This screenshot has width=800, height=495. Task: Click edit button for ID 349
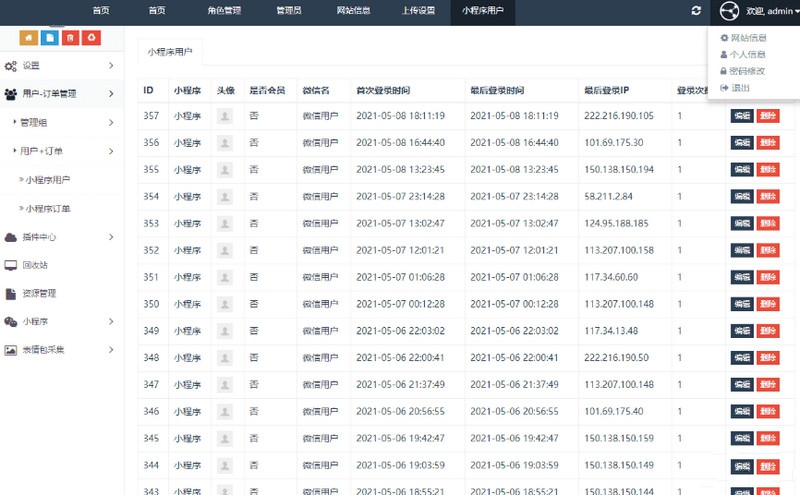(x=742, y=331)
